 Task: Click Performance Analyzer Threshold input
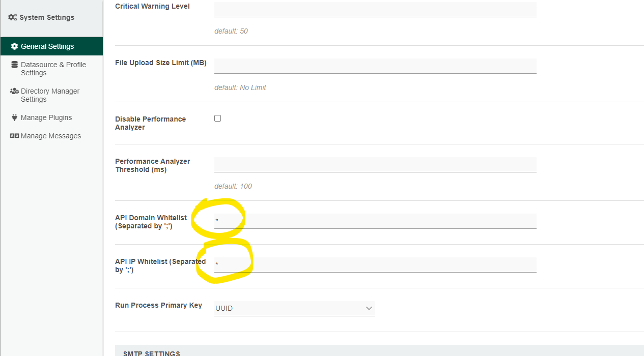[x=375, y=165]
